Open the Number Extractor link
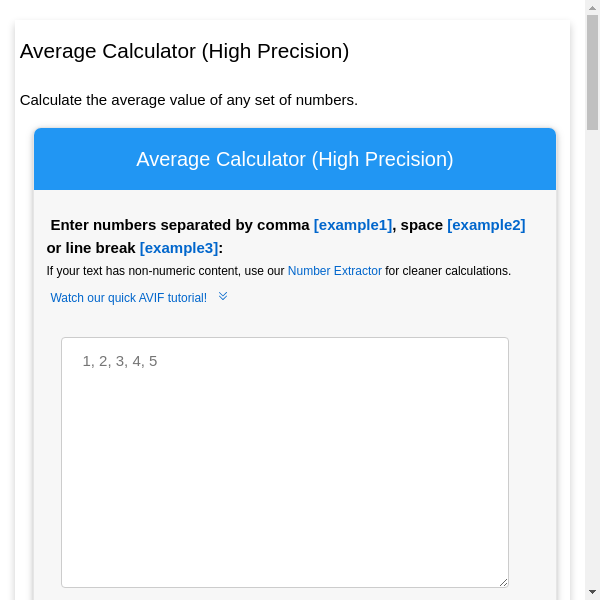 point(335,271)
